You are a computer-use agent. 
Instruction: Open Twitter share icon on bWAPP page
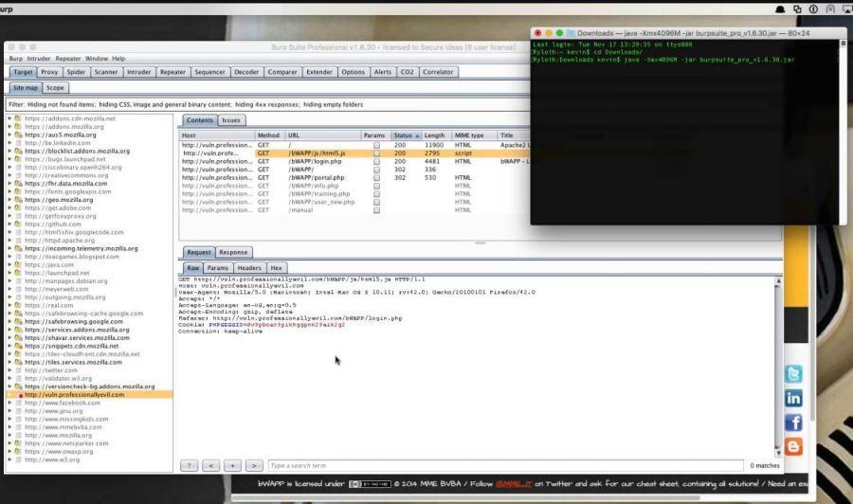click(793, 374)
